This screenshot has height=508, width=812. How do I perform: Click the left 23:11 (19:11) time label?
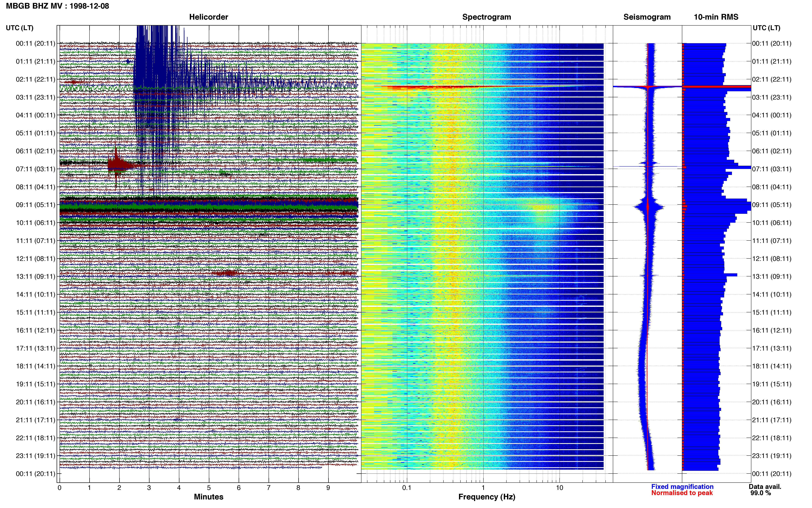pos(35,456)
